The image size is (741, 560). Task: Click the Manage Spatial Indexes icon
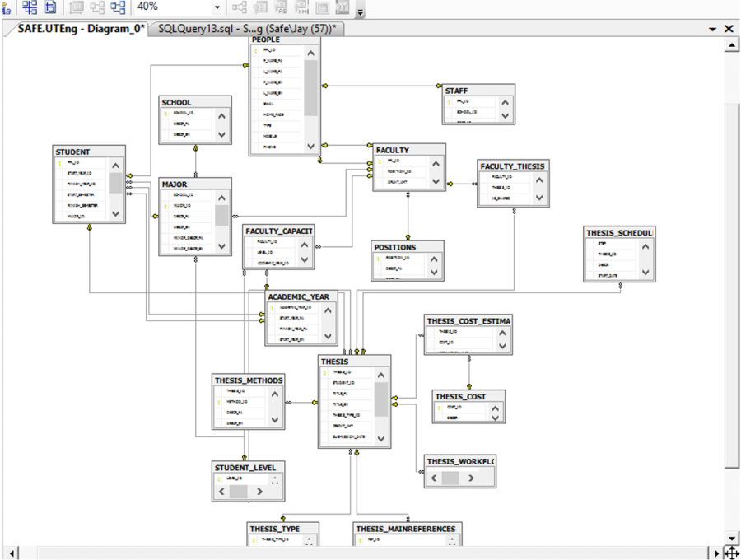coord(343,7)
